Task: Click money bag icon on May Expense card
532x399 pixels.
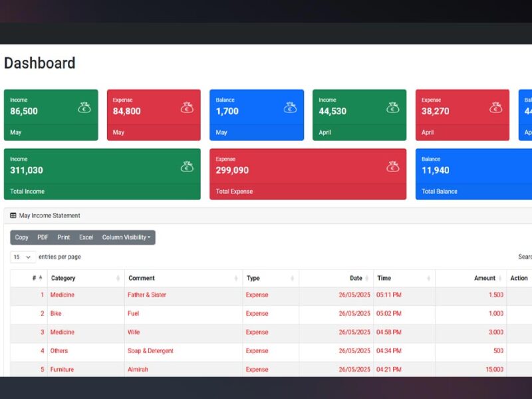Action: tap(187, 108)
